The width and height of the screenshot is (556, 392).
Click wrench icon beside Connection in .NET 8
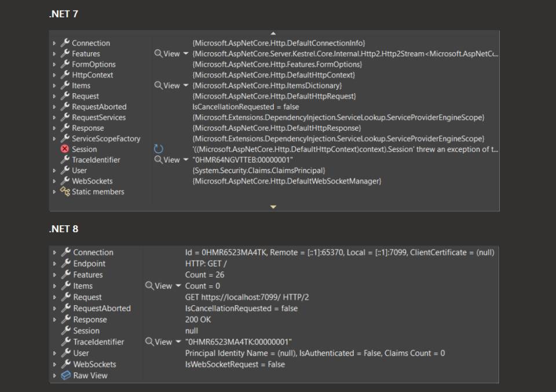point(66,252)
